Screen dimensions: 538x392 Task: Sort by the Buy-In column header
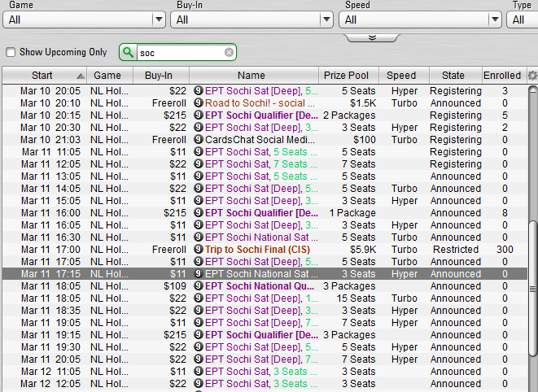tap(161, 76)
